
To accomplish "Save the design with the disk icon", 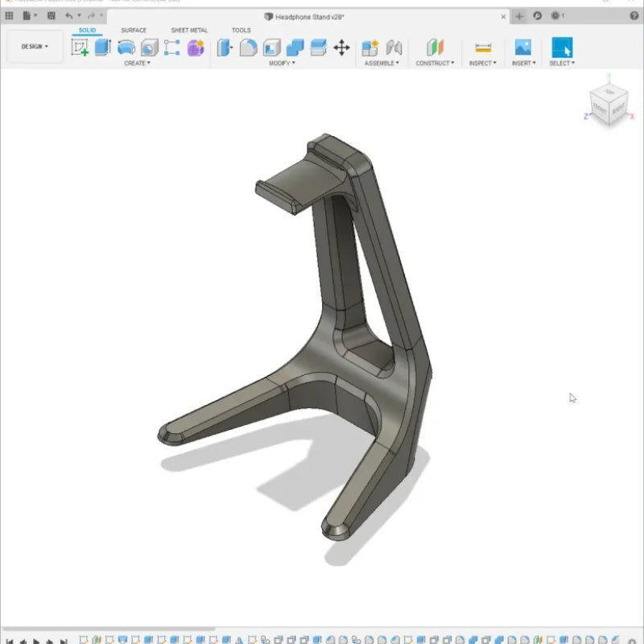I will pos(52,16).
